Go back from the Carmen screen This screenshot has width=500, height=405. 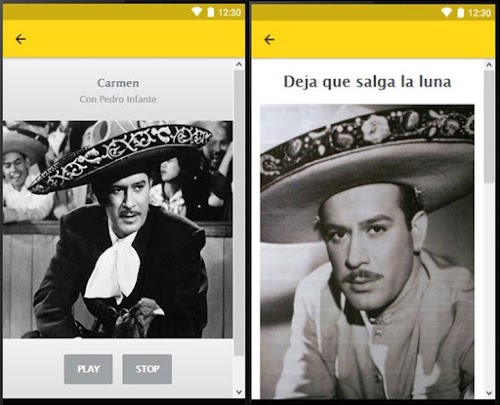pyautogui.click(x=21, y=39)
